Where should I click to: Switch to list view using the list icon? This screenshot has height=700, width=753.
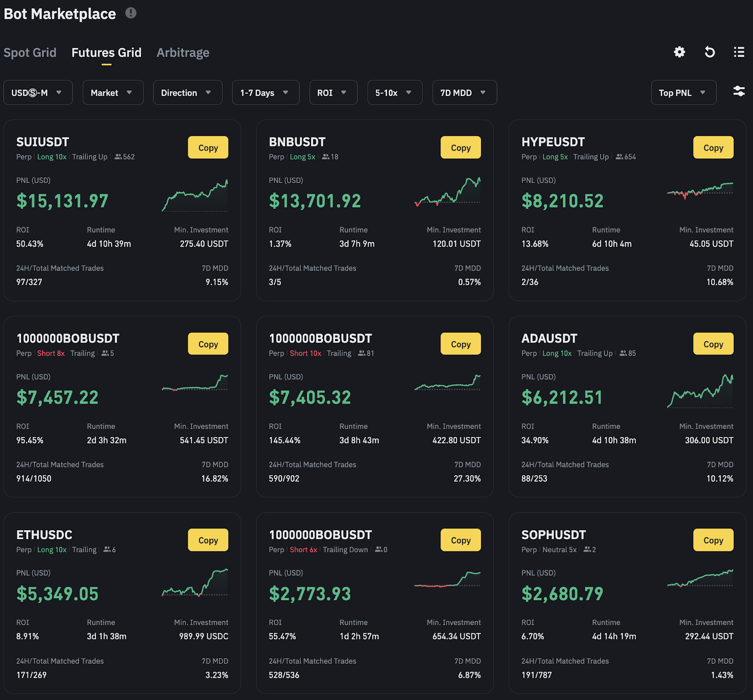pos(738,52)
